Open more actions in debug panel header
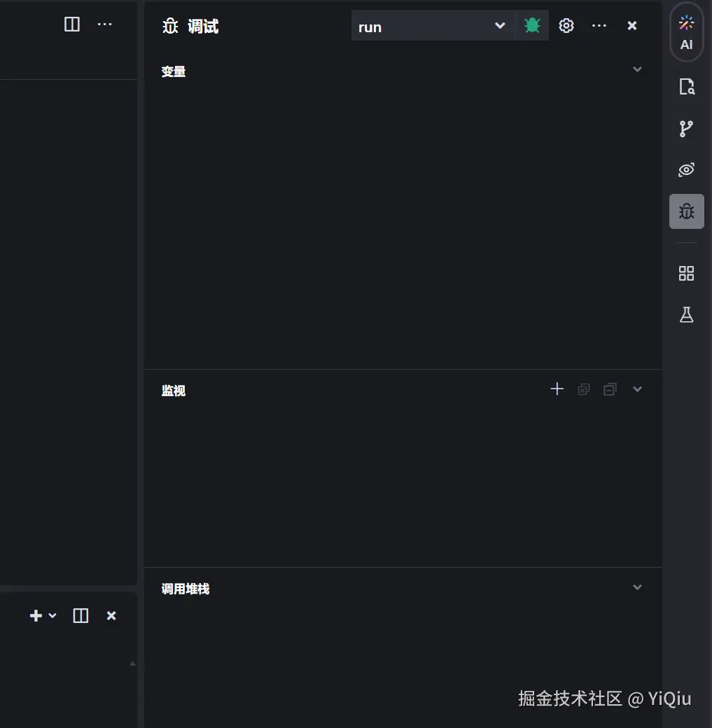The height and width of the screenshot is (728, 712). click(599, 25)
